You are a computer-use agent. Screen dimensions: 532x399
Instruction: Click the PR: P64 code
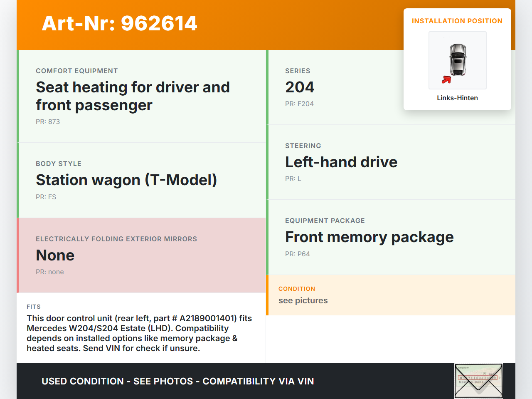coord(298,254)
